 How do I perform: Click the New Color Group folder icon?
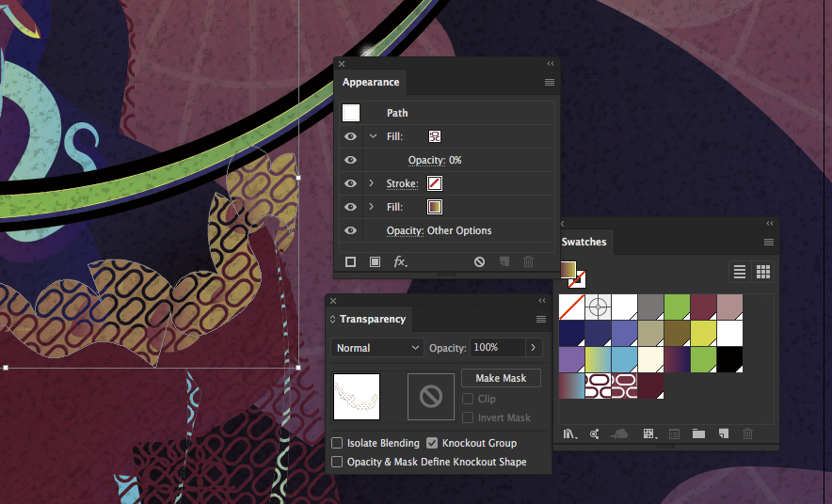point(698,433)
